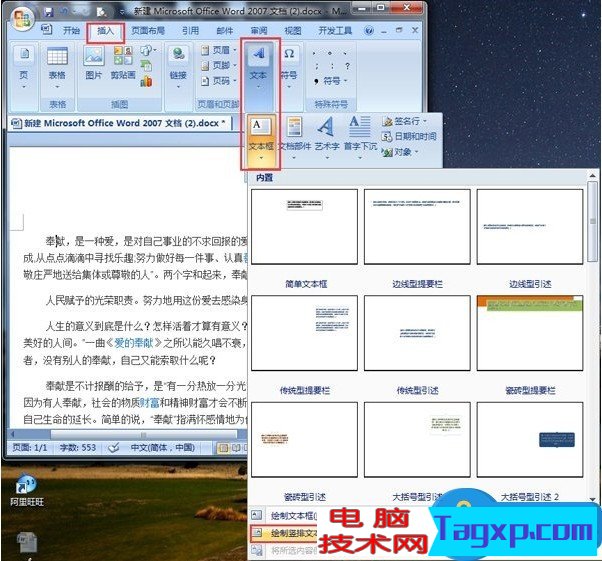Click the 字数: 553 word count
The width and height of the screenshot is (602, 561).
(x=78, y=448)
